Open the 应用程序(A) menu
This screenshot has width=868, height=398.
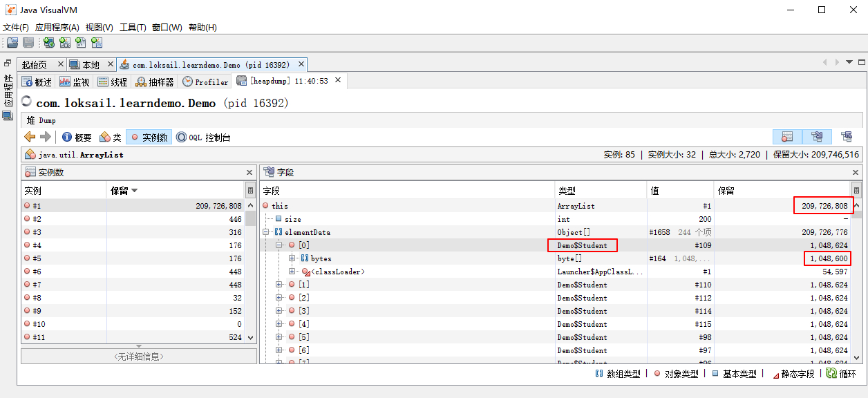coord(57,27)
